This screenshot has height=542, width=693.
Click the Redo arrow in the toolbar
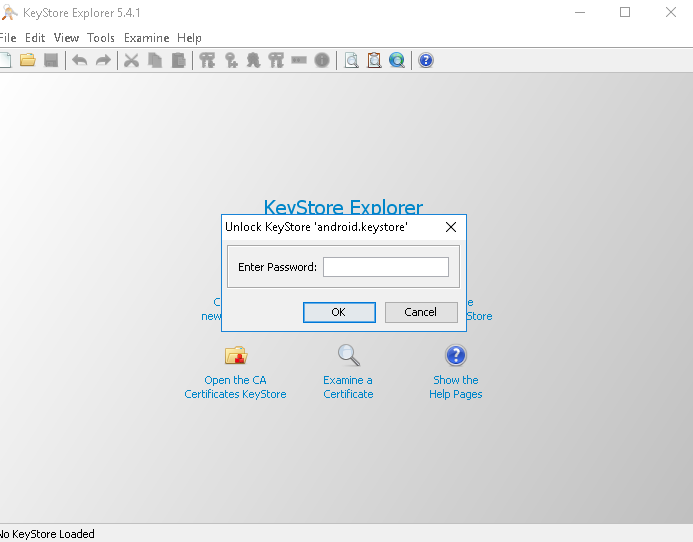[x=103, y=60]
